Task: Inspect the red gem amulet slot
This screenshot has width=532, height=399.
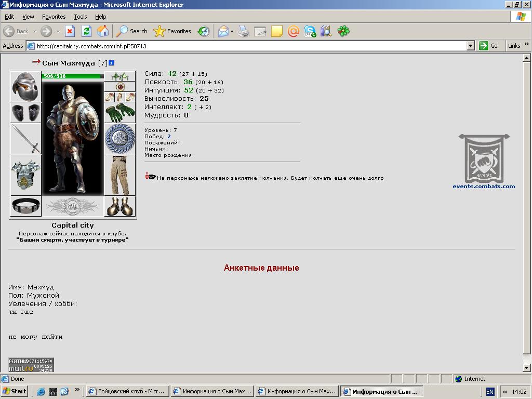Action: point(120,87)
